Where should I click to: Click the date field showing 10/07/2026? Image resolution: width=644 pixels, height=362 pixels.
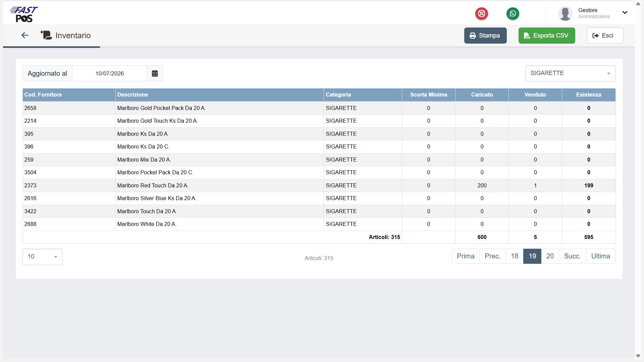pyautogui.click(x=110, y=73)
